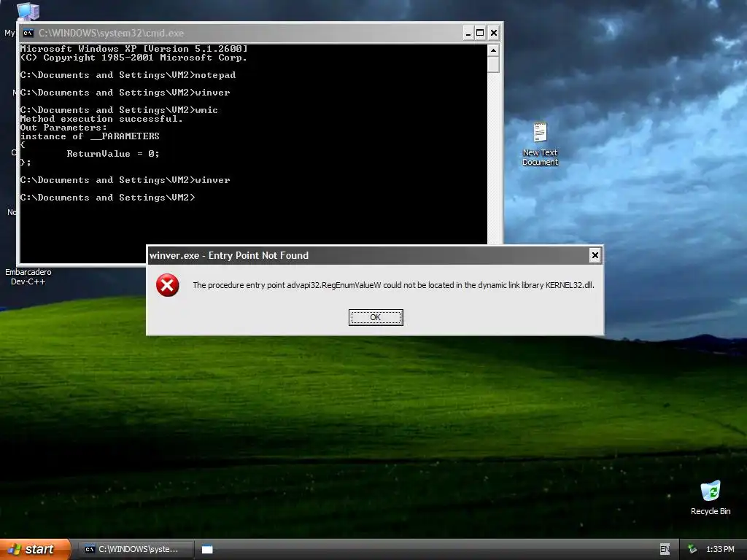
Task: Click the error message text mentioning KERNEL32.dll
Action: point(393,285)
